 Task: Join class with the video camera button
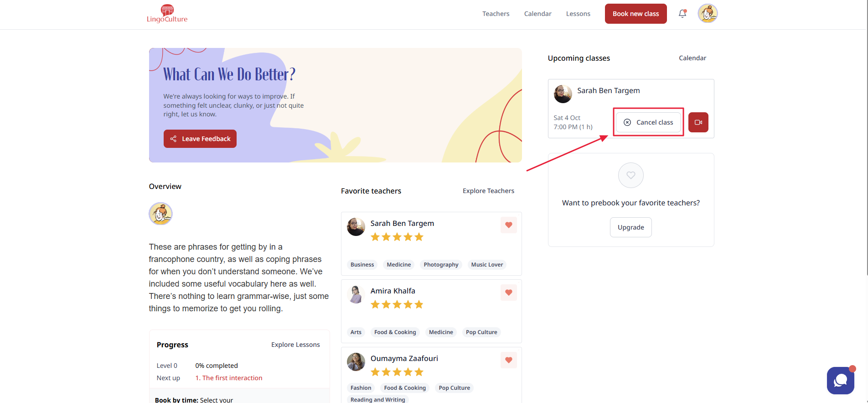click(x=698, y=122)
